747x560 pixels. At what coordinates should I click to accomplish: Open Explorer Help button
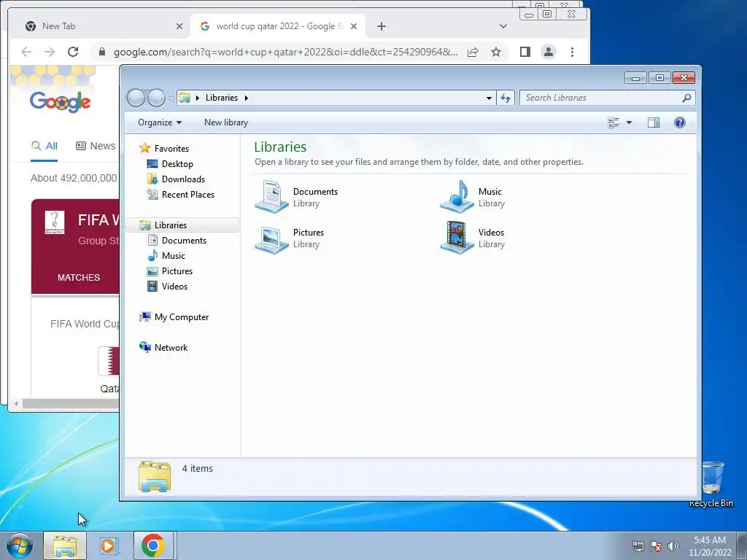pos(680,122)
